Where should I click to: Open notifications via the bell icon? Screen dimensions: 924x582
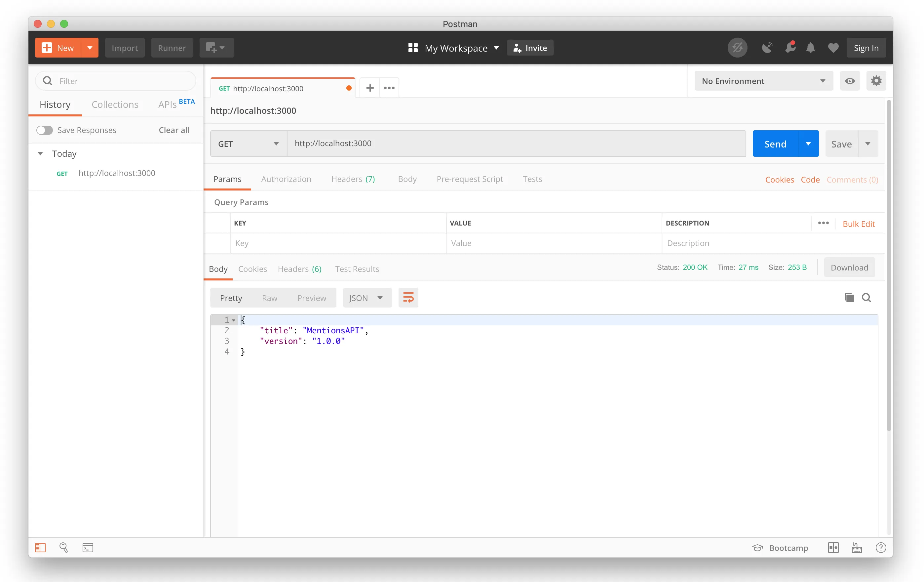click(810, 48)
